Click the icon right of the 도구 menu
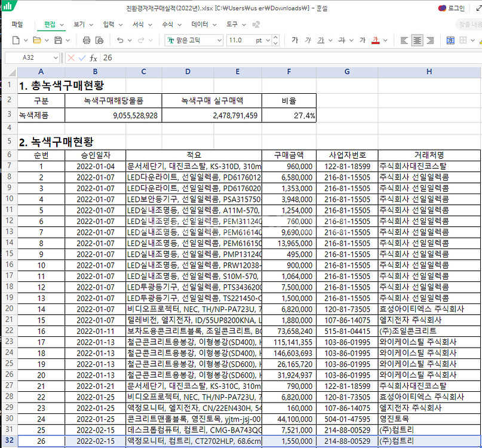482x448 pixels. pos(256,24)
